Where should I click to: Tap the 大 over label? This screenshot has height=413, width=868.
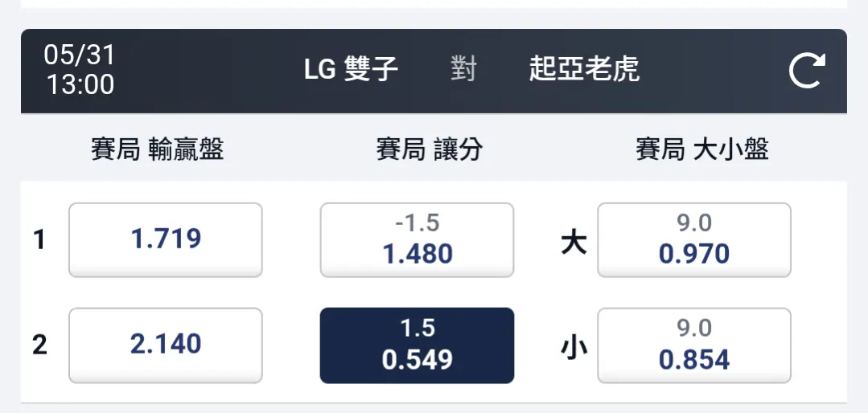click(x=574, y=242)
